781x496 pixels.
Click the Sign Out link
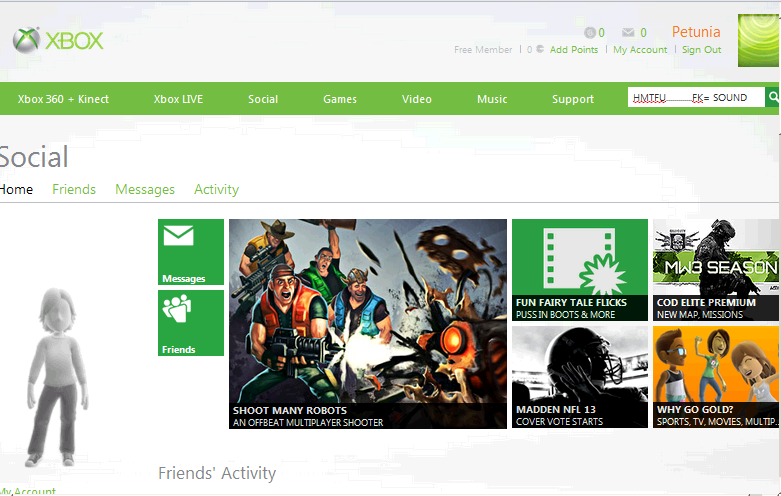[x=701, y=50]
